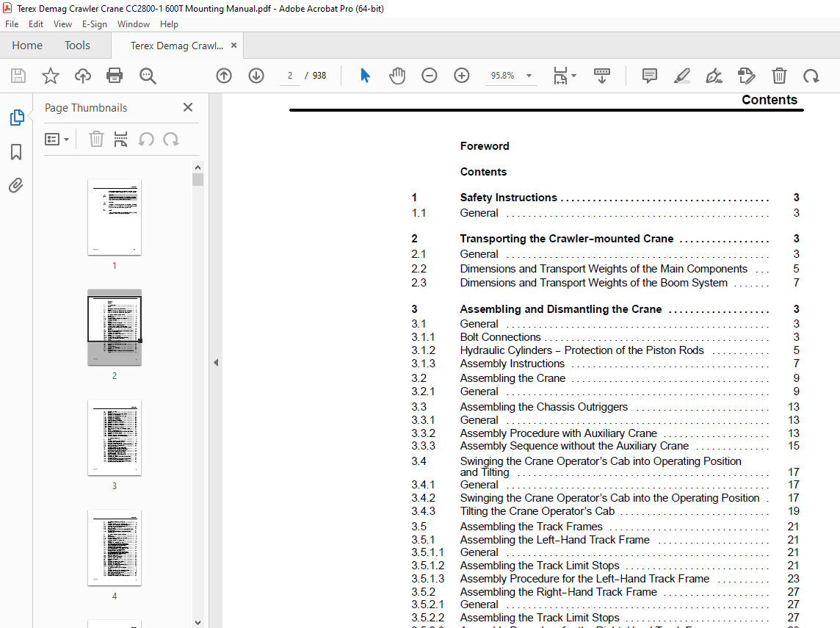This screenshot has height=628, width=840.
Task: Activate the Hand pan tool
Action: pyautogui.click(x=397, y=76)
